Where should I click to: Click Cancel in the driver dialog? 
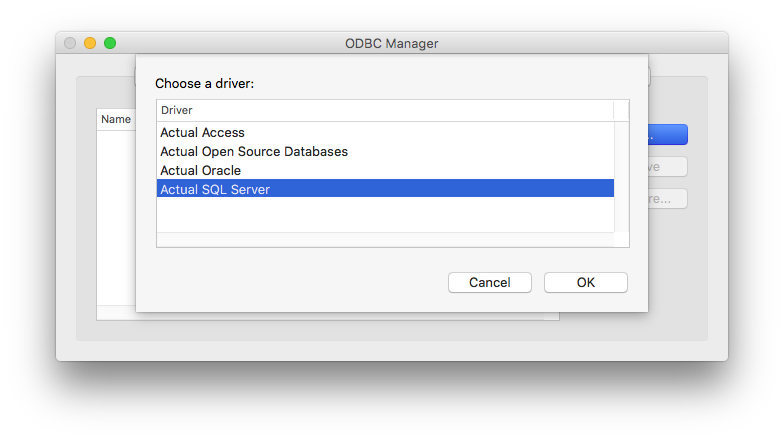pyautogui.click(x=490, y=282)
